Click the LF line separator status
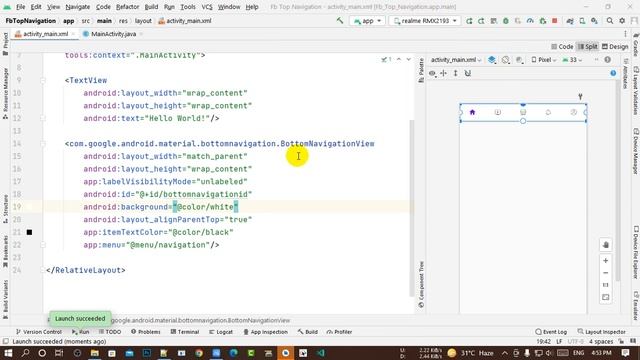The height and width of the screenshot is (360, 640). coord(559,342)
